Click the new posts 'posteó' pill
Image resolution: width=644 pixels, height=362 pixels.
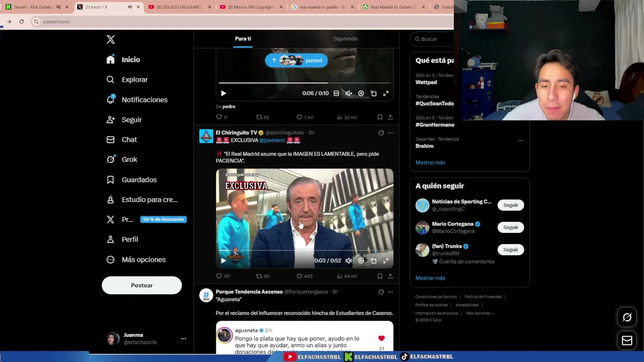tap(296, 60)
